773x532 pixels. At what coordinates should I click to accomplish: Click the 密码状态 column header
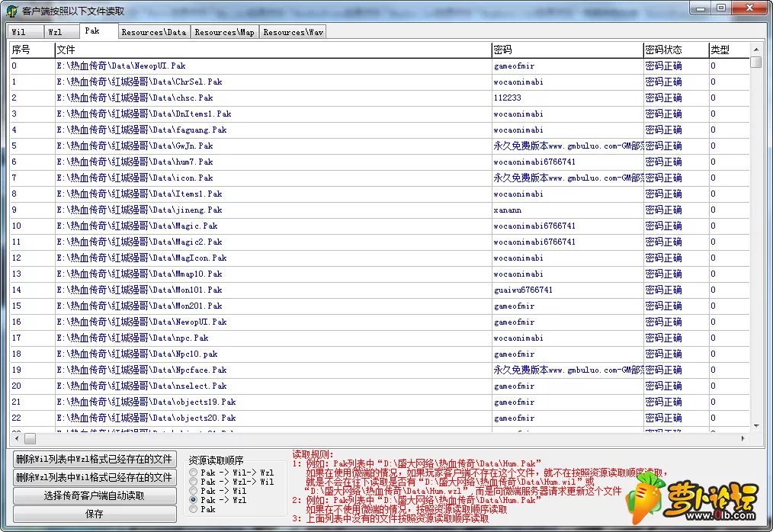click(x=676, y=50)
